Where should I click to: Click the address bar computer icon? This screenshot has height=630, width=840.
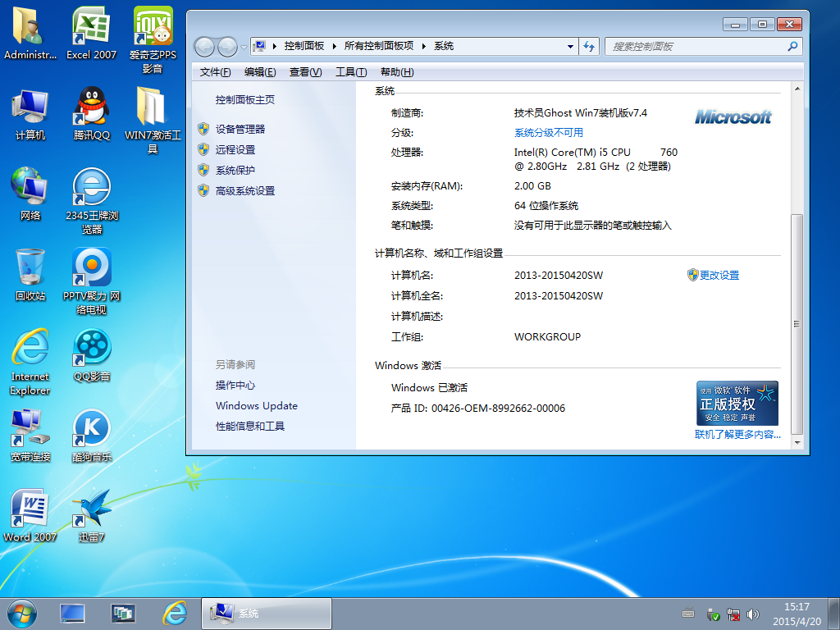(x=259, y=46)
